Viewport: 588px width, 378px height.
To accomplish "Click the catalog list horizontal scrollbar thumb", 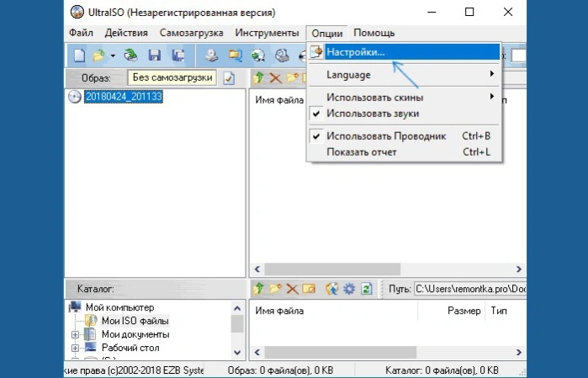I will 341,352.
